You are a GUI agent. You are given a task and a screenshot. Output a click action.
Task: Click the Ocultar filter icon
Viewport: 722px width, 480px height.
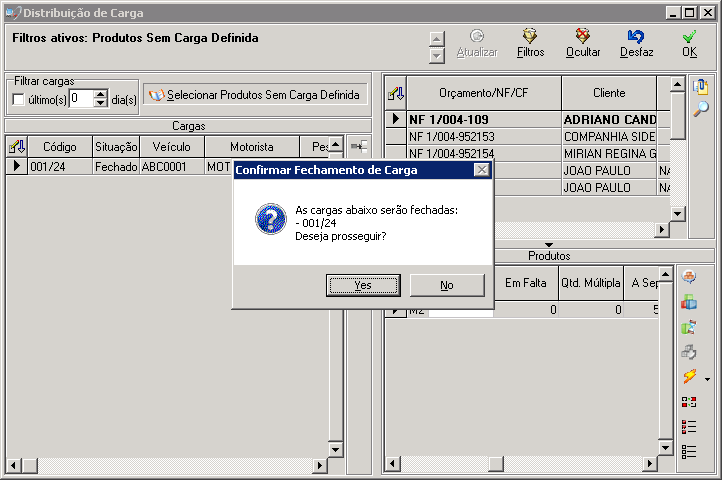583,44
